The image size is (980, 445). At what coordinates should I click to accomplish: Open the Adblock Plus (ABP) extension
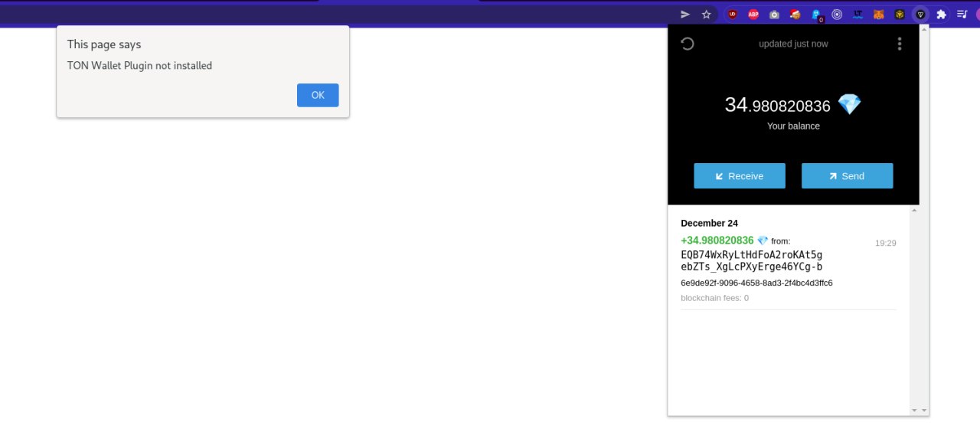click(753, 14)
